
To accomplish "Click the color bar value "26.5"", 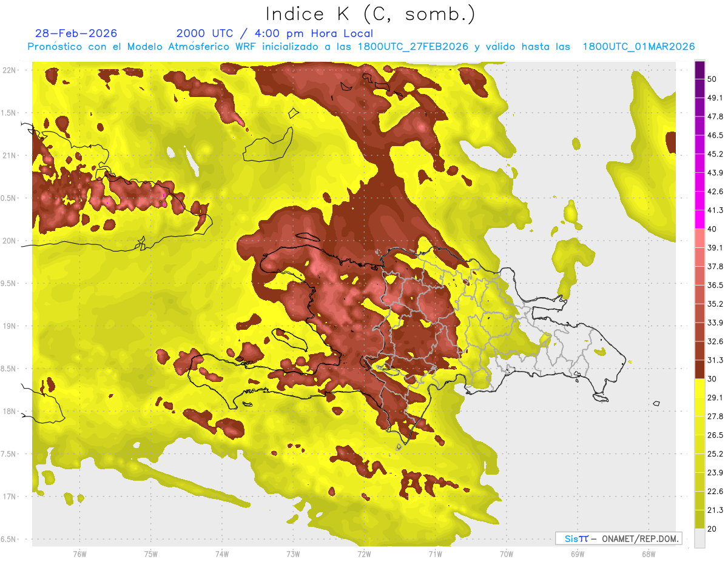I will (x=715, y=435).
